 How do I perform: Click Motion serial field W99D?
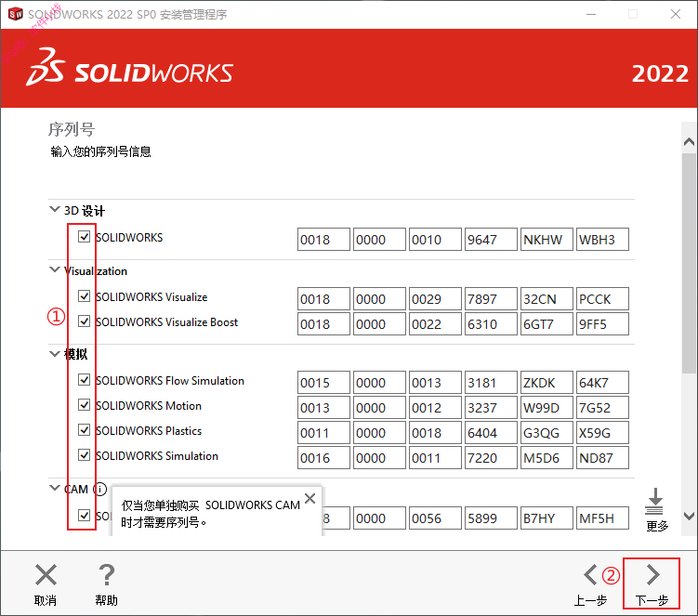[x=547, y=407]
